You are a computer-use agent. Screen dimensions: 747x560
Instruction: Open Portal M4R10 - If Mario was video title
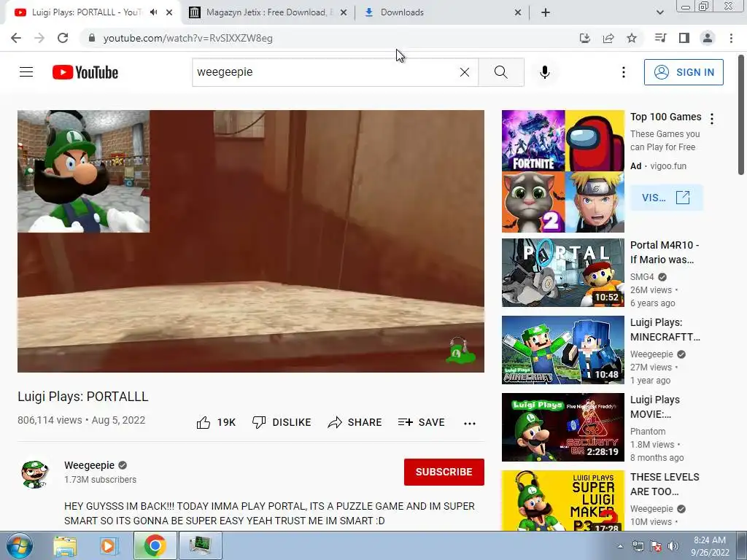tap(665, 252)
